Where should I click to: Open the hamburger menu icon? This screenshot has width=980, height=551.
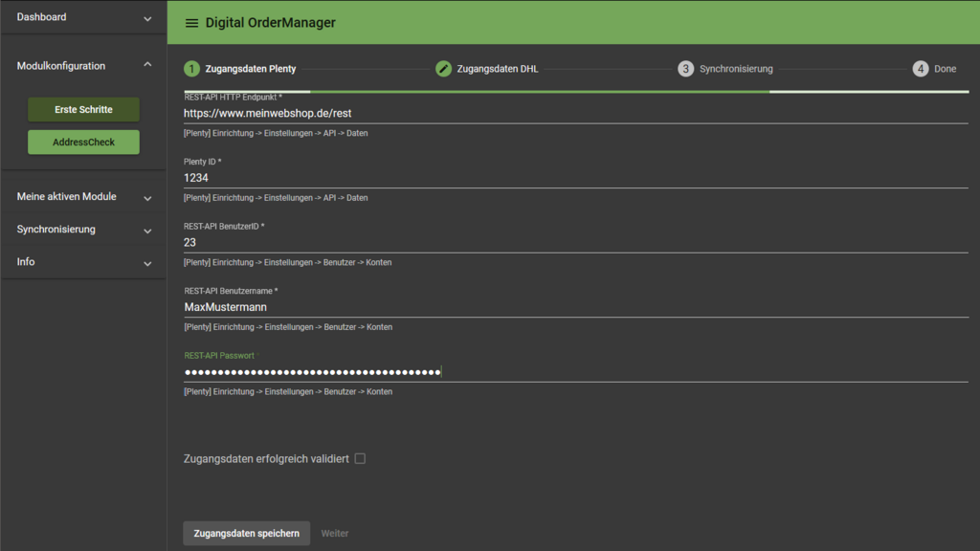pyautogui.click(x=191, y=23)
